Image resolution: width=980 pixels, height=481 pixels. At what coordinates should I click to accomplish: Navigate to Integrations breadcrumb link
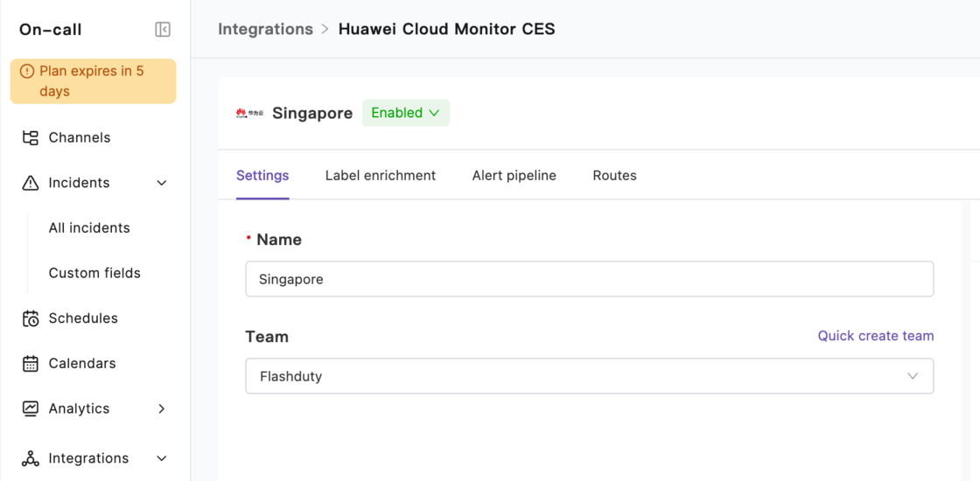(x=265, y=29)
